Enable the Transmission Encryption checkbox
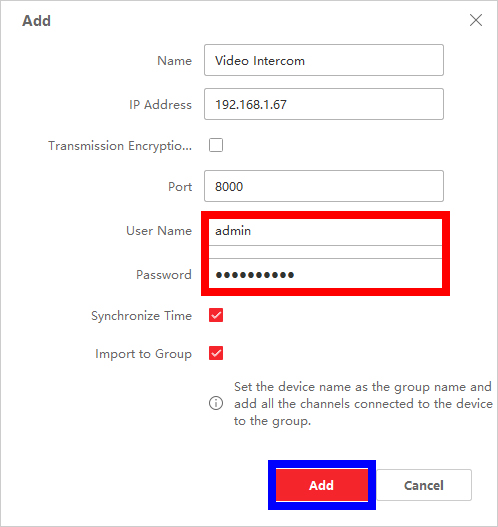The height and width of the screenshot is (527, 498). [216, 145]
